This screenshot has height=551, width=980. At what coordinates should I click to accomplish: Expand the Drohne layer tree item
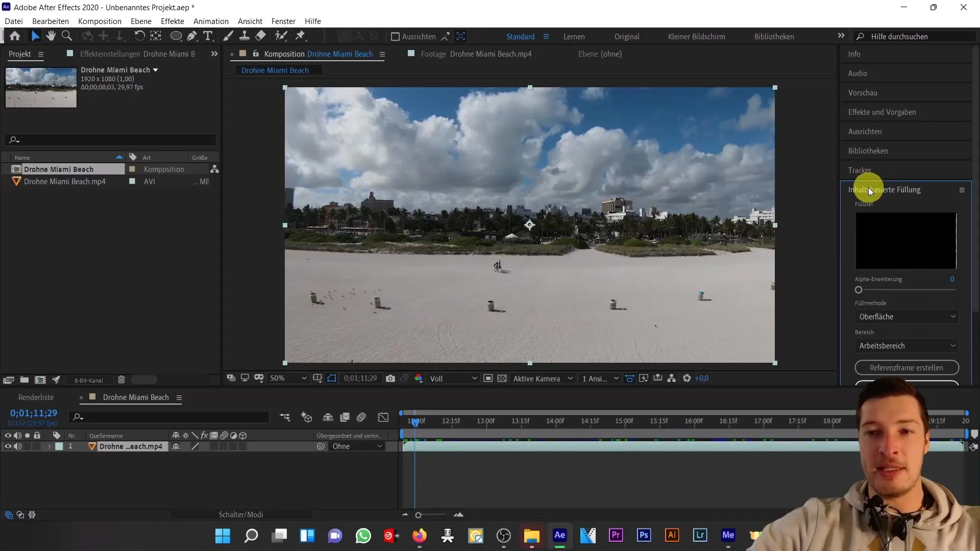(48, 447)
